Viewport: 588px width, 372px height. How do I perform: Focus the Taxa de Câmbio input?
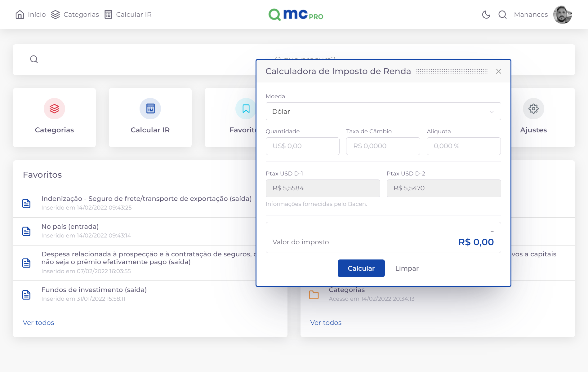point(383,146)
